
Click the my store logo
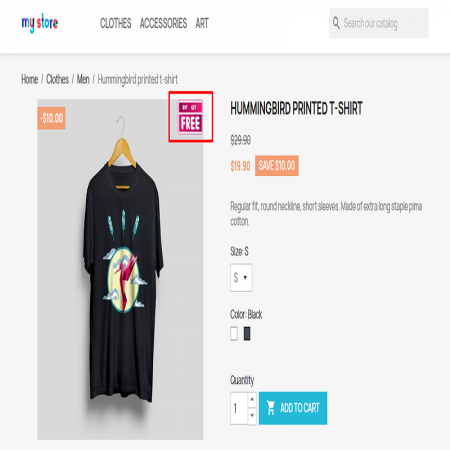[40, 23]
